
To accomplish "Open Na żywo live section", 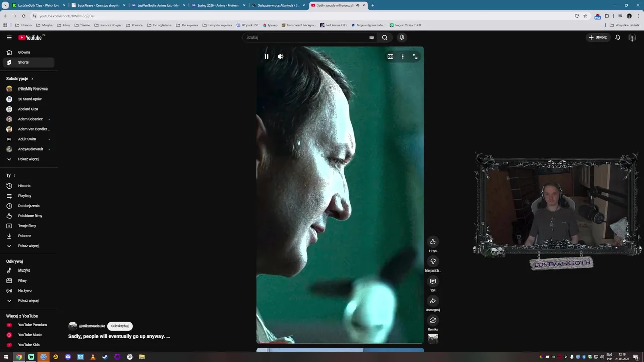I will (29, 291).
